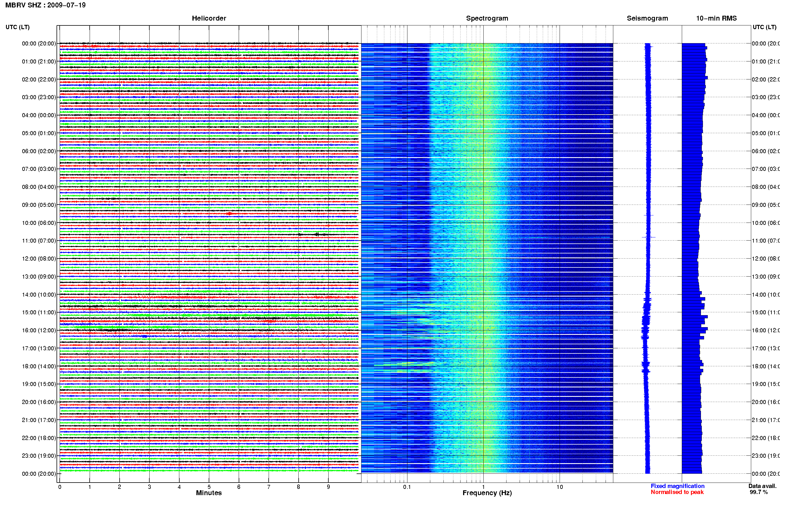Click the Fixed magnification legend text
Viewport: 812px width, 508px height.
[678, 486]
